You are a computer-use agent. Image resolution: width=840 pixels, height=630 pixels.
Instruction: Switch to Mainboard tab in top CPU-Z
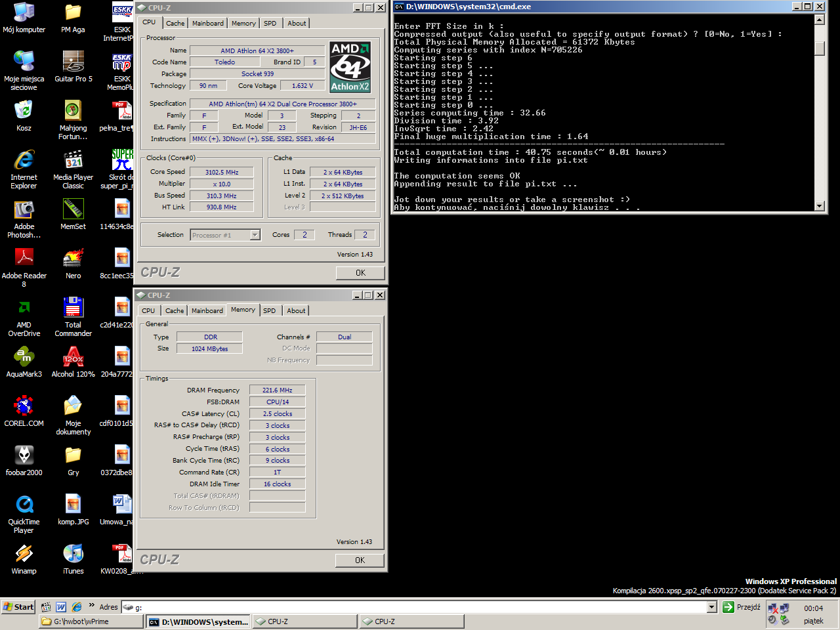pyautogui.click(x=208, y=23)
